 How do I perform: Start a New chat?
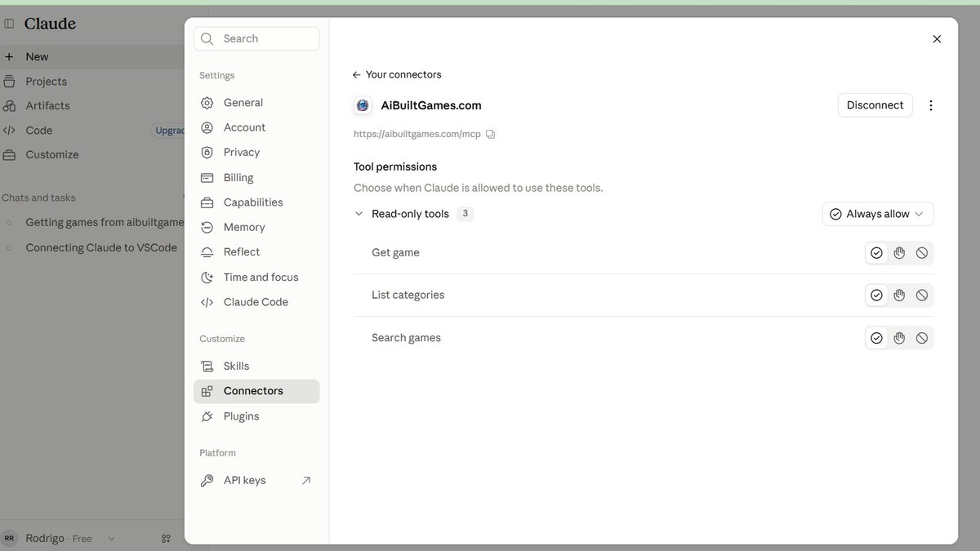(91, 57)
